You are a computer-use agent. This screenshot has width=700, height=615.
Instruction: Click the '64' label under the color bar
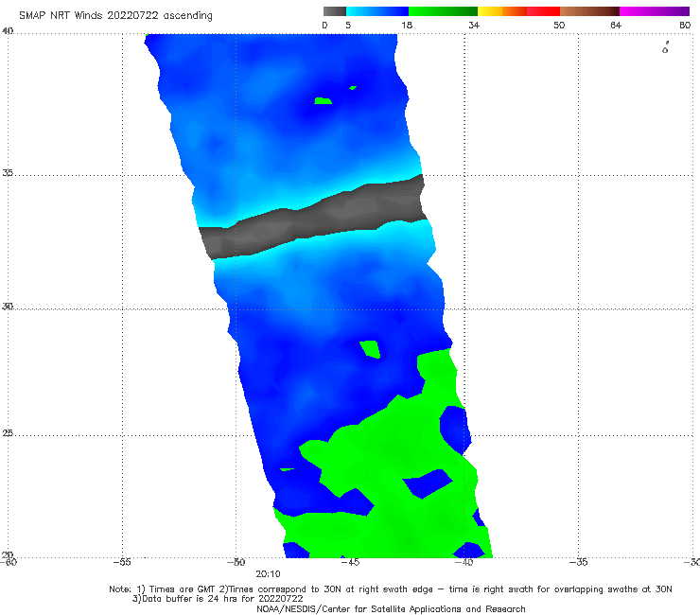[616, 25]
